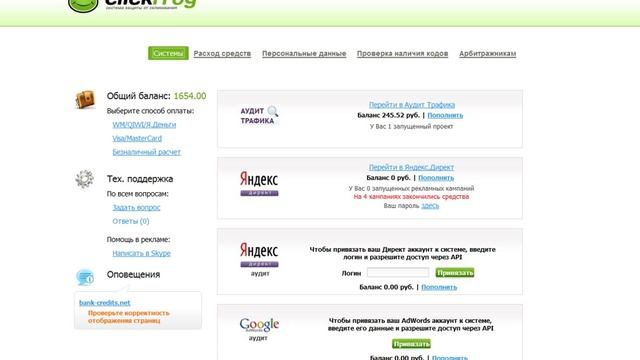Click the ClickFrog green frog logo

point(83,6)
